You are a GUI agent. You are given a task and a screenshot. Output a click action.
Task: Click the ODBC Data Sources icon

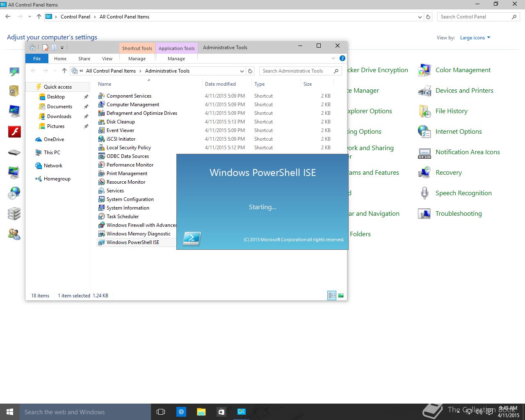coord(101,156)
